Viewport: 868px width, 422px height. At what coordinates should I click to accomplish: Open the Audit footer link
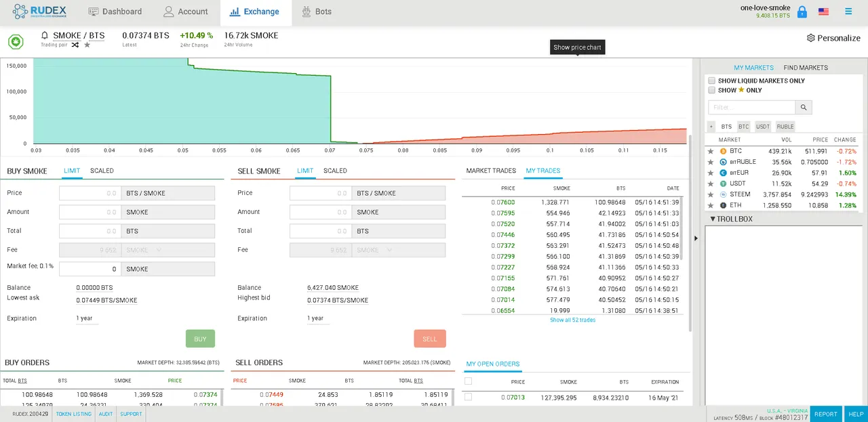pos(106,414)
